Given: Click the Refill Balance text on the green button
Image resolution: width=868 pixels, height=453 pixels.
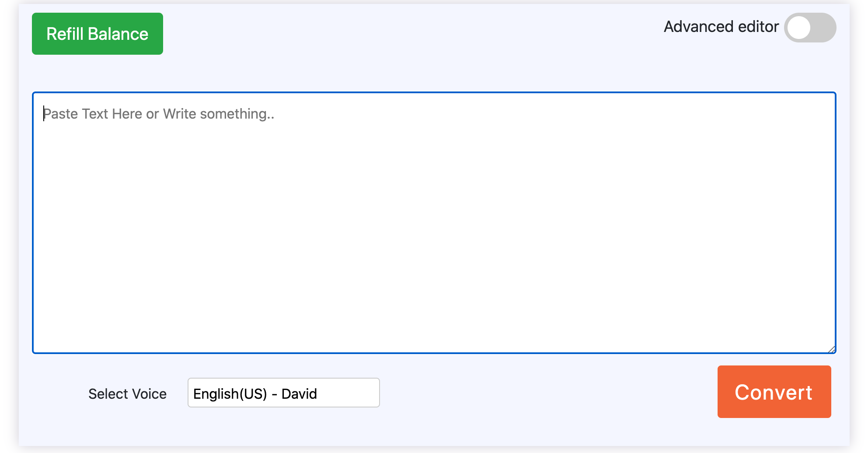Looking at the screenshot, I should (97, 34).
